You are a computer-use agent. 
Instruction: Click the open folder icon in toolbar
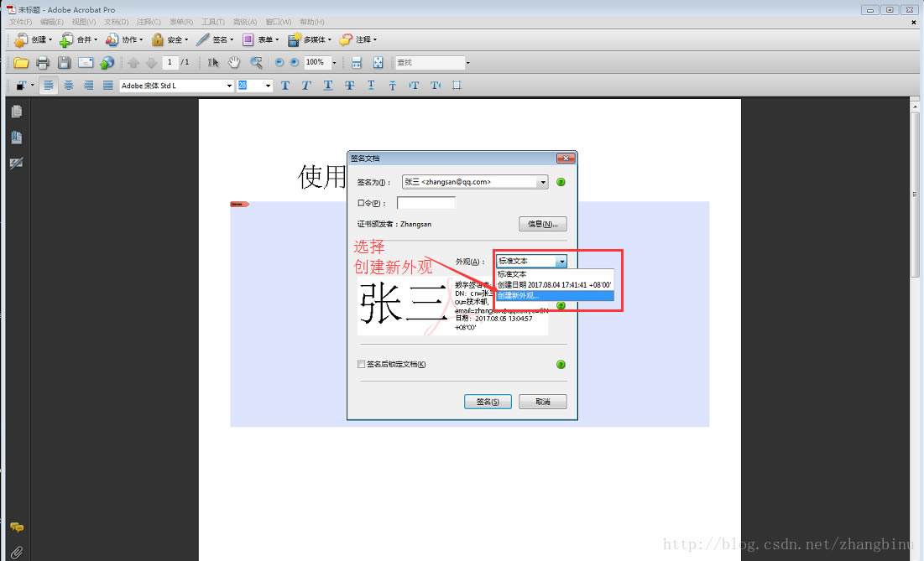point(21,62)
